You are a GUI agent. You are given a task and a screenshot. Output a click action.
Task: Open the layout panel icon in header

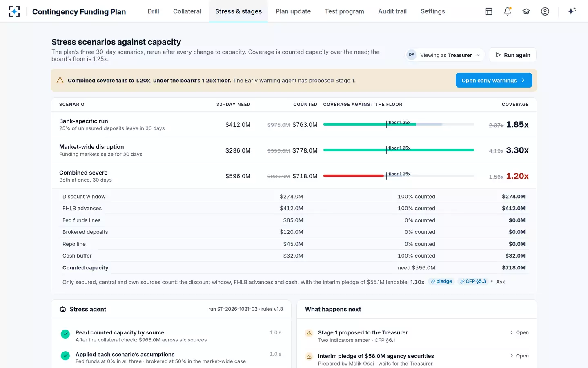[x=489, y=11]
